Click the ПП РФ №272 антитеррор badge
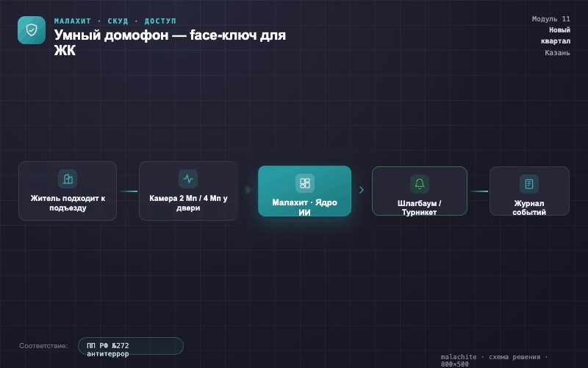The height and width of the screenshot is (368, 588). pyautogui.click(x=131, y=346)
